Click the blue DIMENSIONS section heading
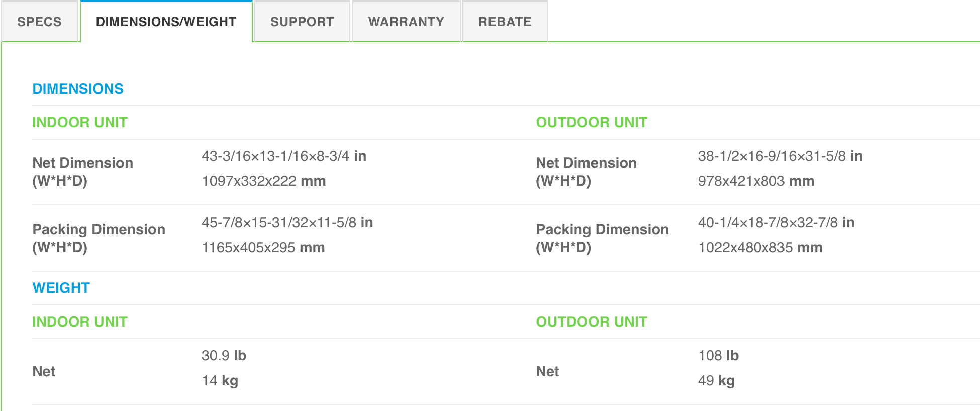Viewport: 980px width, 411px height. [78, 89]
